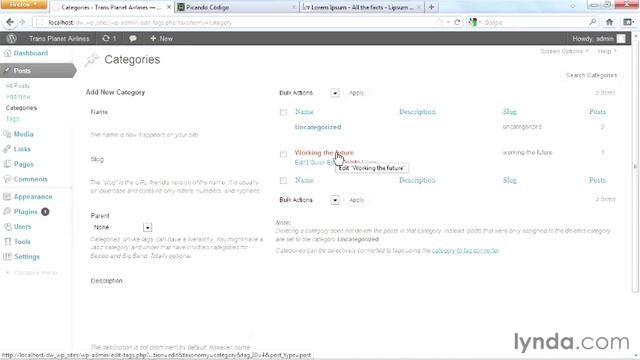The image size is (640, 360).
Task: Select all categories via bottom header checkbox
Action: [283, 180]
